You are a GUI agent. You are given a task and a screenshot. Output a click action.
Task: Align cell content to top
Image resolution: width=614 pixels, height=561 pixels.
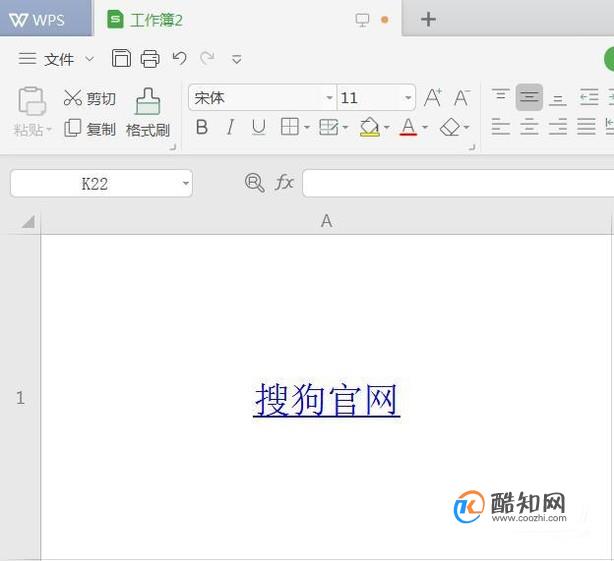tap(501, 97)
